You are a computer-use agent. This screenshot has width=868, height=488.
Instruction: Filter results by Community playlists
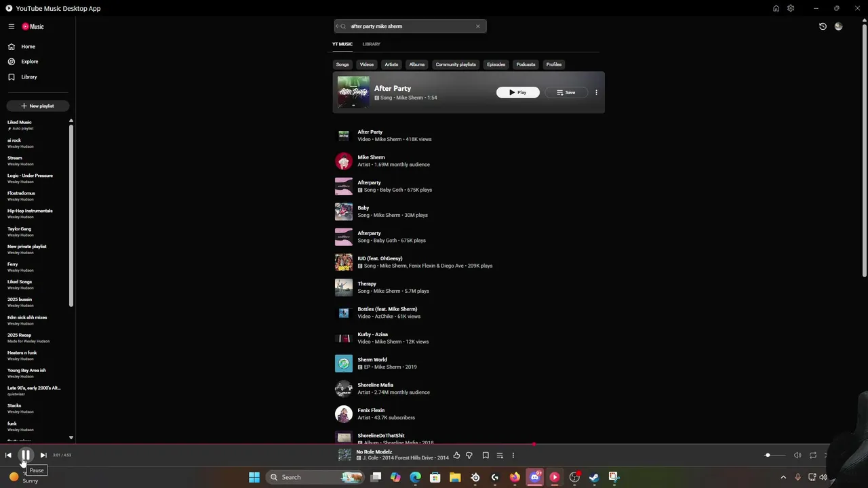(x=456, y=64)
